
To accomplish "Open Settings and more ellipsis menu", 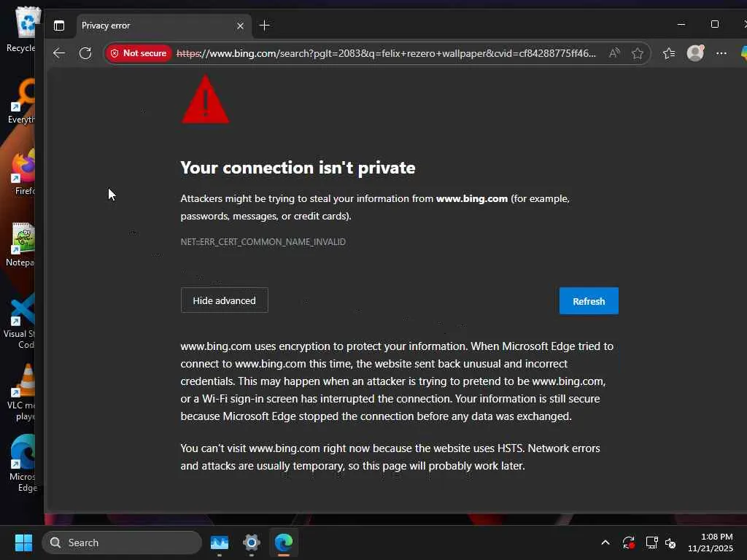I will coord(721,53).
